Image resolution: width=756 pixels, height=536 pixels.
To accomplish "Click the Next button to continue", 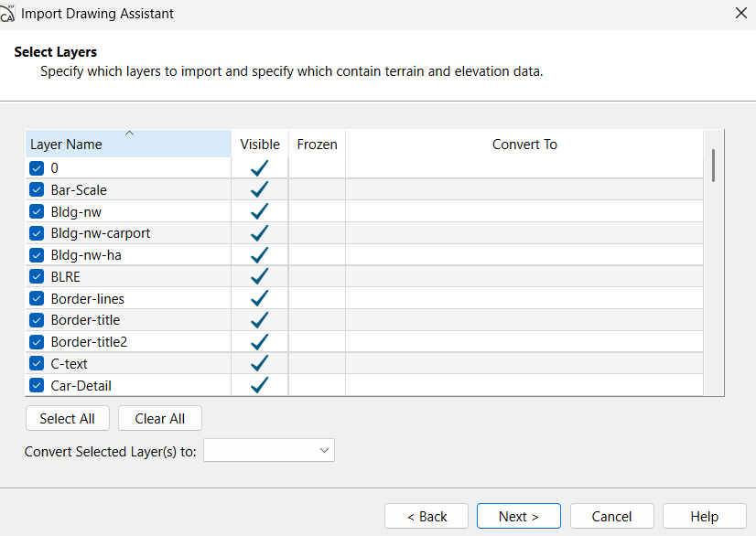I will pos(518,516).
